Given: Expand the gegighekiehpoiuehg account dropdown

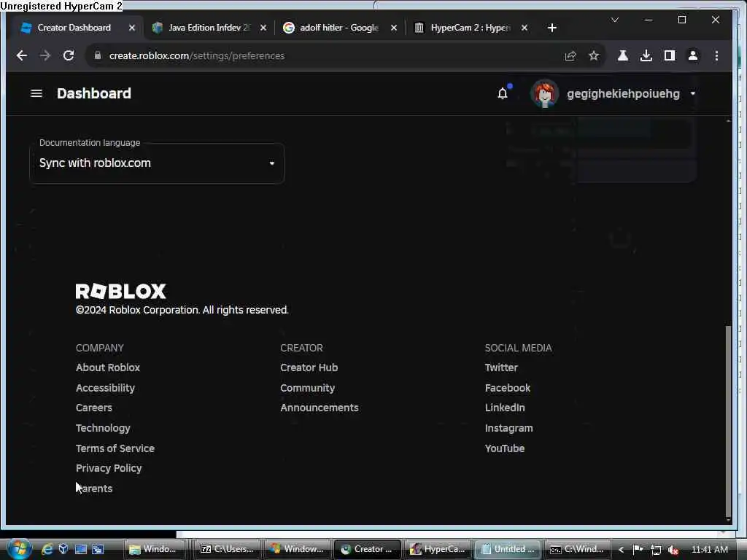Looking at the screenshot, I should tap(693, 93).
